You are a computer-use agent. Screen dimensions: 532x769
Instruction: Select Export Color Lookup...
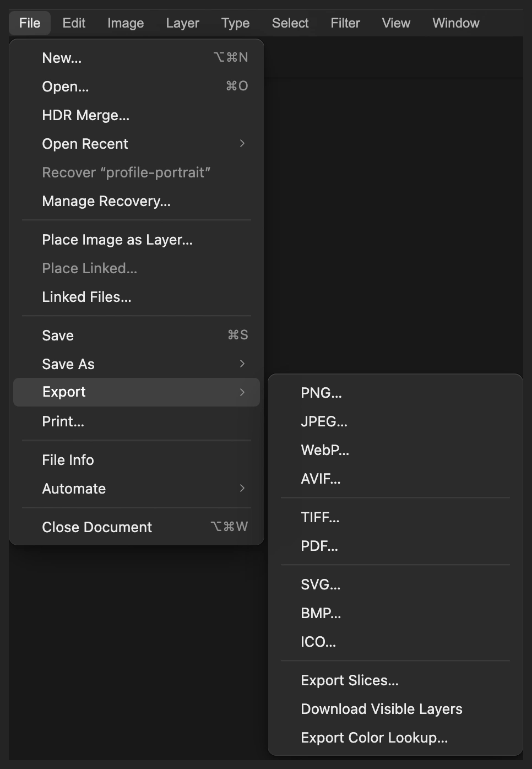(x=395, y=738)
